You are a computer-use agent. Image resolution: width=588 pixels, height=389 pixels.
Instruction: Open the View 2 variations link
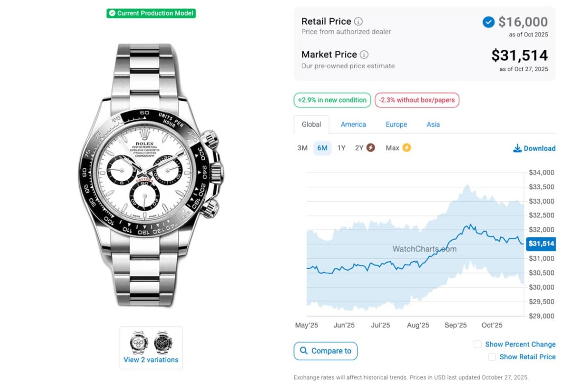(x=151, y=360)
